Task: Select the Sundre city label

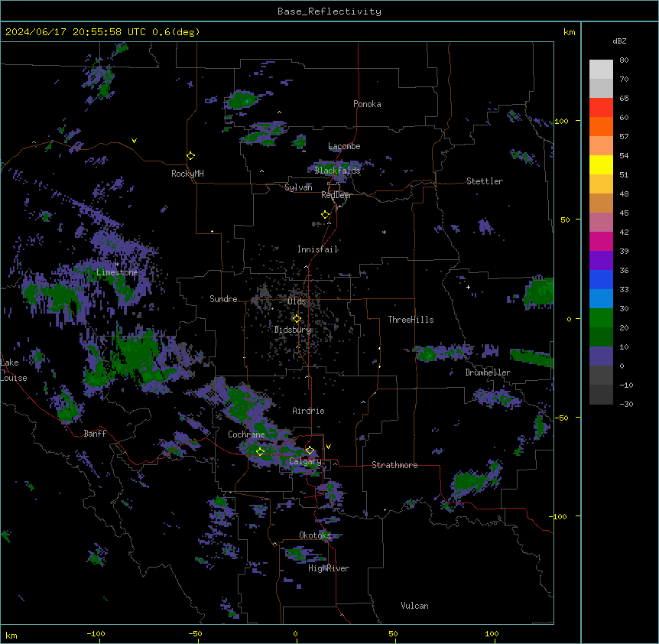Action: pos(223,299)
